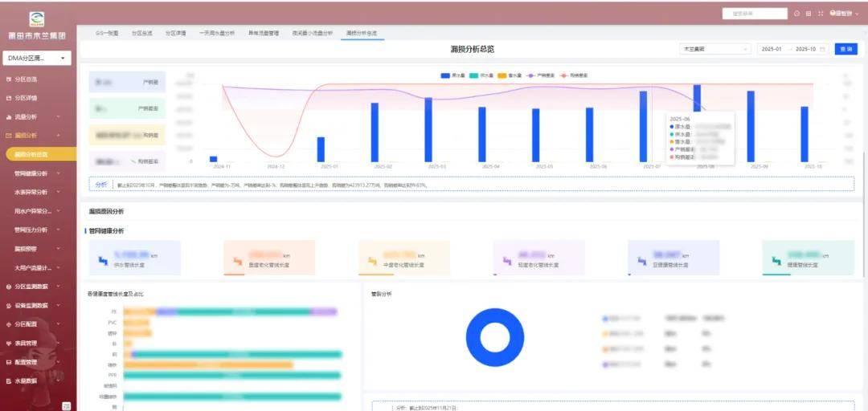Open the DMA分区 system dropdown
The width and height of the screenshot is (868, 411).
(38, 58)
